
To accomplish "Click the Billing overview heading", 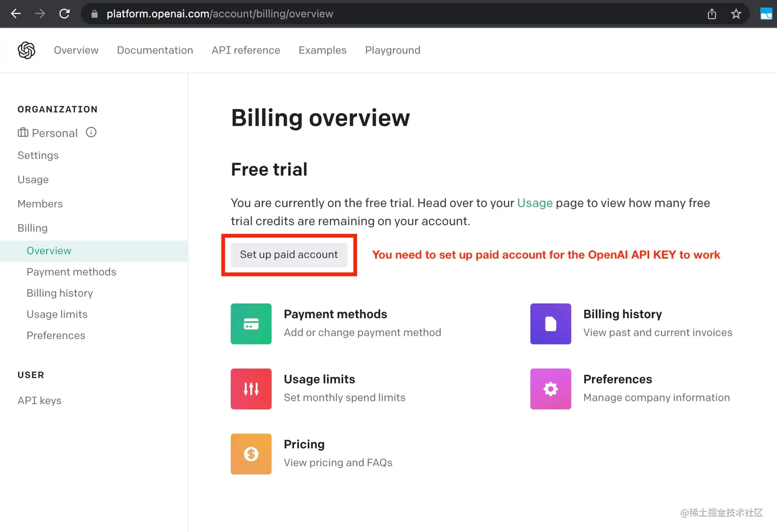I will click(321, 118).
